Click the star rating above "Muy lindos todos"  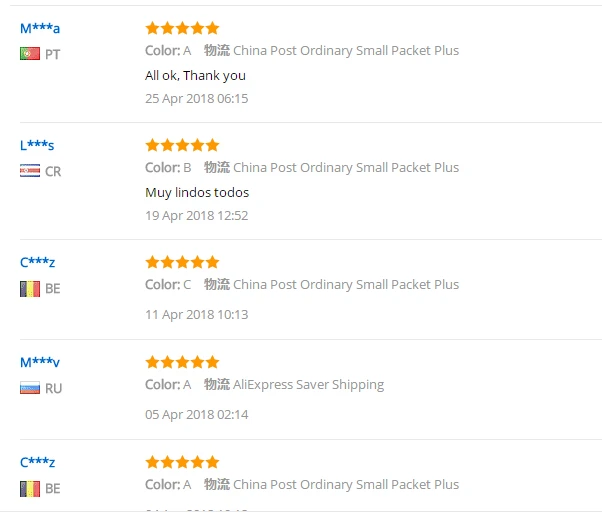[182, 145]
